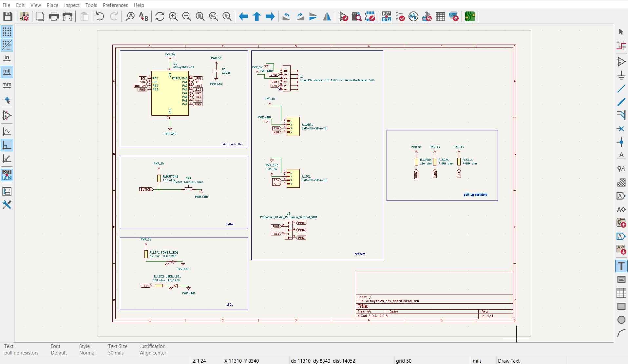The width and height of the screenshot is (628, 364).
Task: Toggle hidden pins visibility
Action: [x=7, y=115]
